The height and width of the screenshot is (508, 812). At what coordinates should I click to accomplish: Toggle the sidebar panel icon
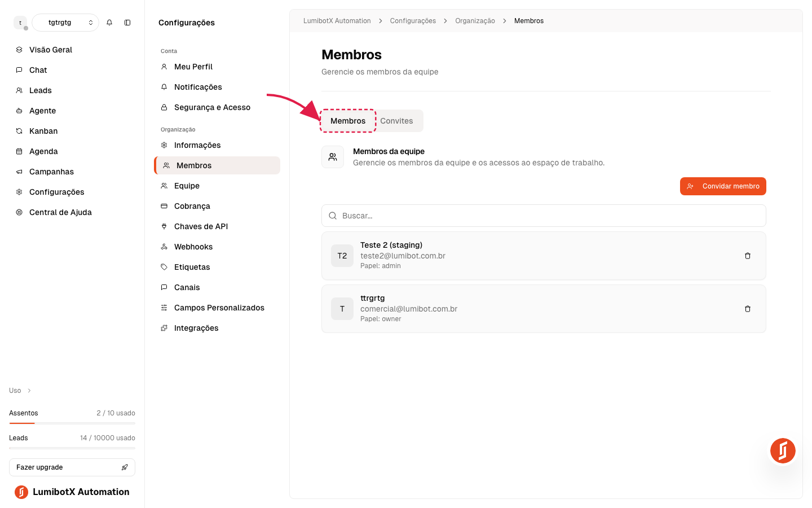click(127, 23)
